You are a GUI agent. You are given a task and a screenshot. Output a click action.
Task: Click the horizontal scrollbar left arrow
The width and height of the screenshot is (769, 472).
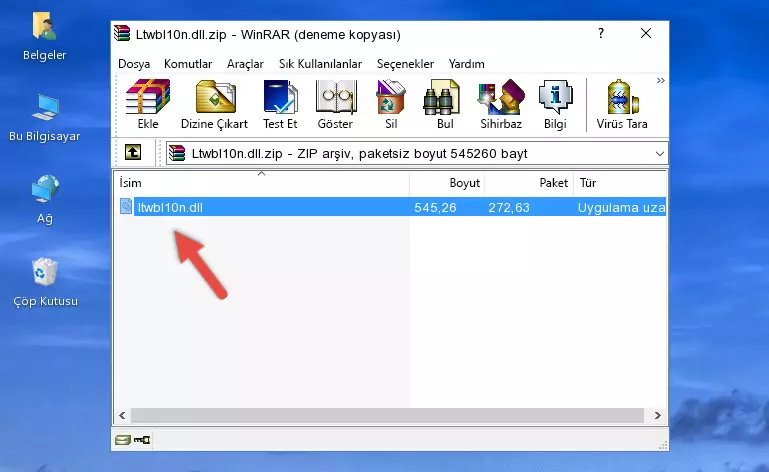(x=123, y=416)
